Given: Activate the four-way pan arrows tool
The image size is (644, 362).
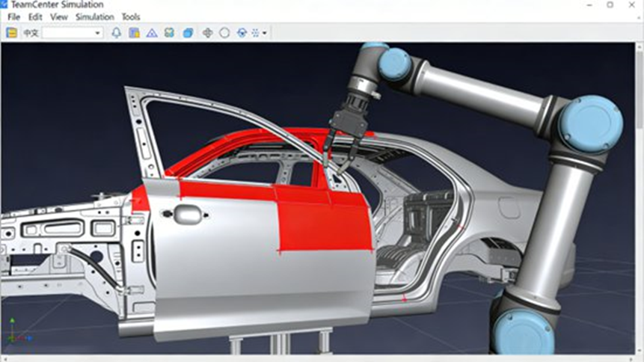Looking at the screenshot, I should [x=208, y=33].
